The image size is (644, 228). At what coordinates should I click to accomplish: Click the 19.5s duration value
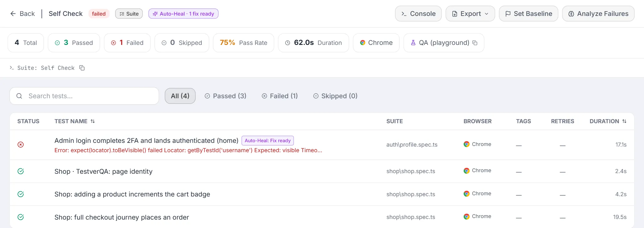pyautogui.click(x=620, y=217)
